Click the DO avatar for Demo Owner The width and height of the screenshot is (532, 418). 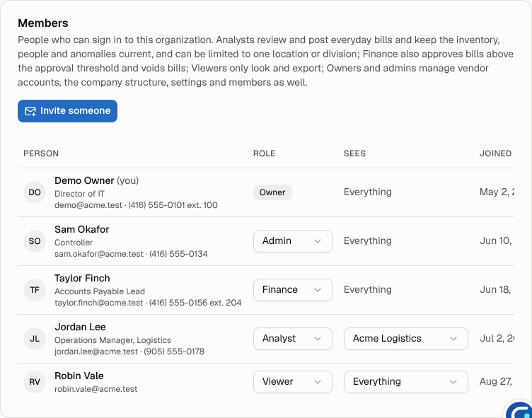[x=35, y=192]
